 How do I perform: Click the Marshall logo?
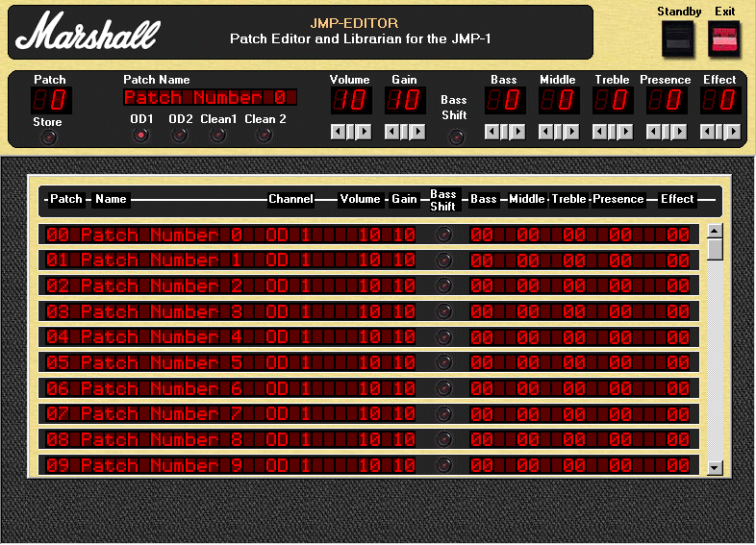pos(88,32)
